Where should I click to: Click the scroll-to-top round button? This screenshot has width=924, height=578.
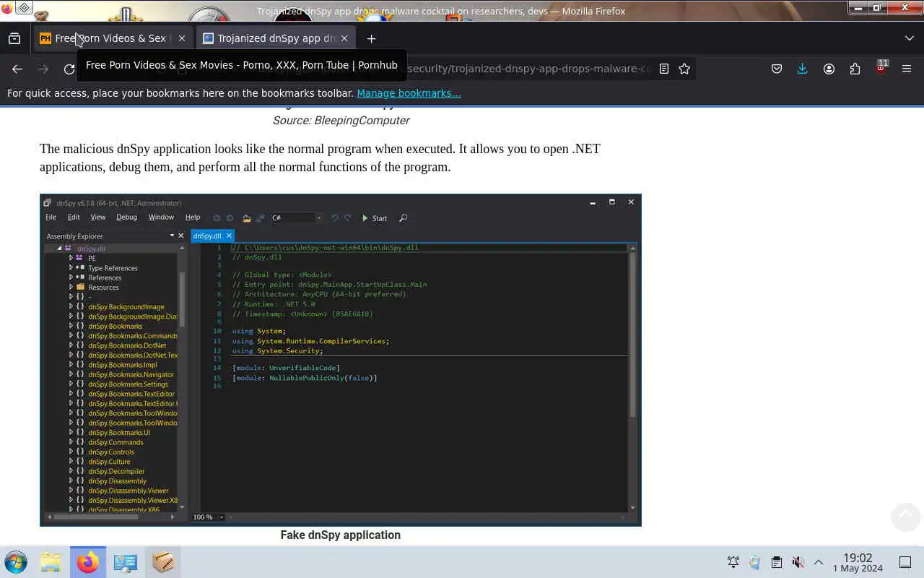pos(905,516)
